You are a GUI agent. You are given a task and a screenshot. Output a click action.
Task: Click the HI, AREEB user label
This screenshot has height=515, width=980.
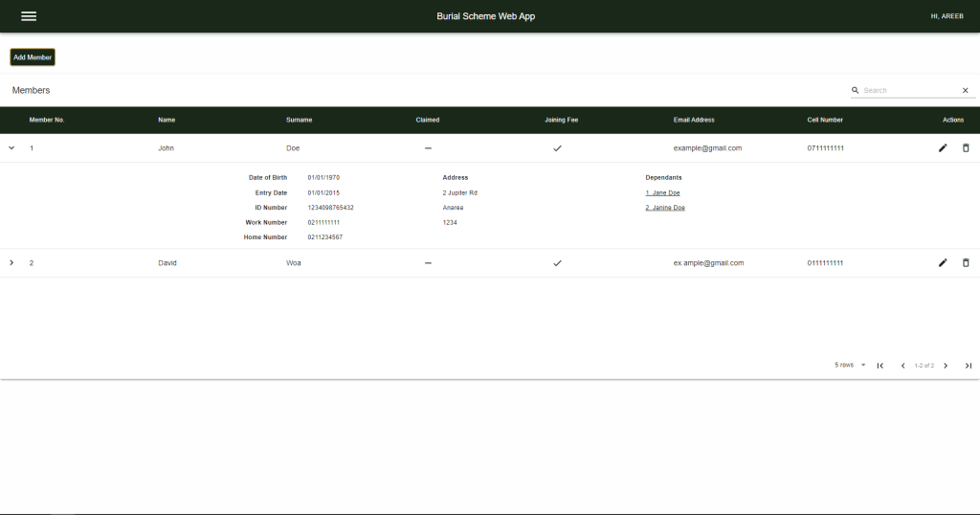(947, 16)
